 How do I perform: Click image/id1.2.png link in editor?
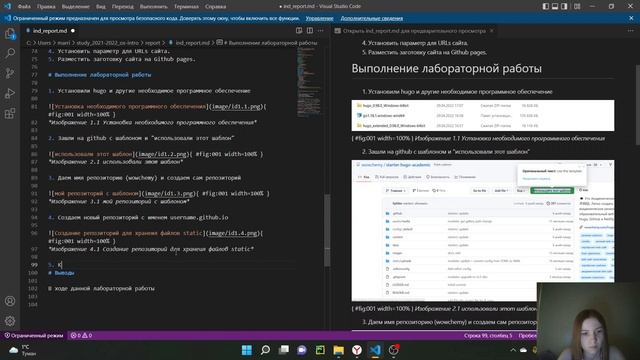coord(162,154)
